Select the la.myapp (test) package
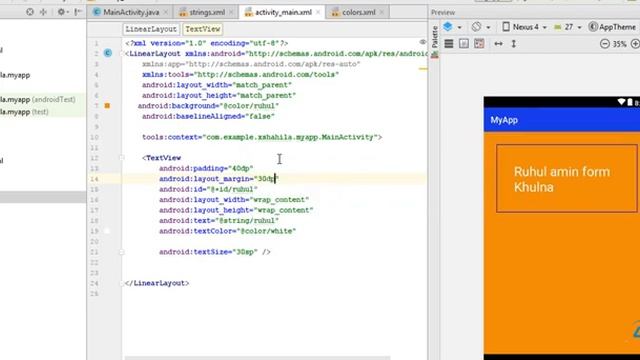The width and height of the screenshot is (640, 360). pos(24,112)
